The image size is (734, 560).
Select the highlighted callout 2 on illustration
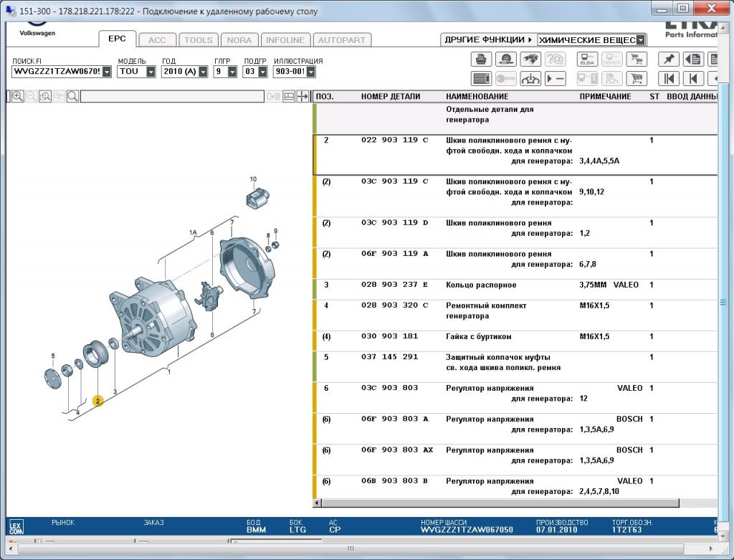click(x=97, y=402)
